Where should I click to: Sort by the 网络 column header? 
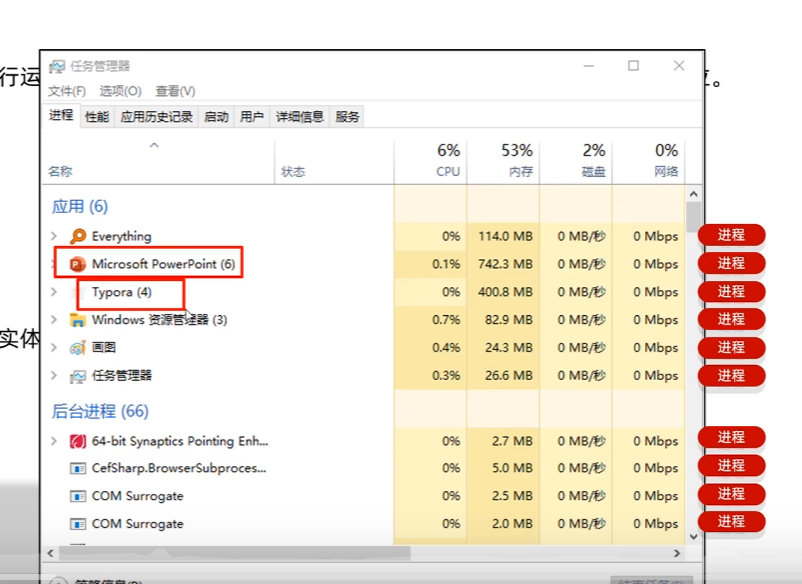(x=649, y=161)
